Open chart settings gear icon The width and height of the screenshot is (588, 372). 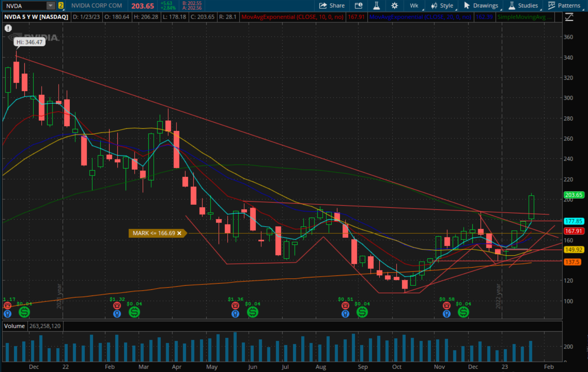395,5
